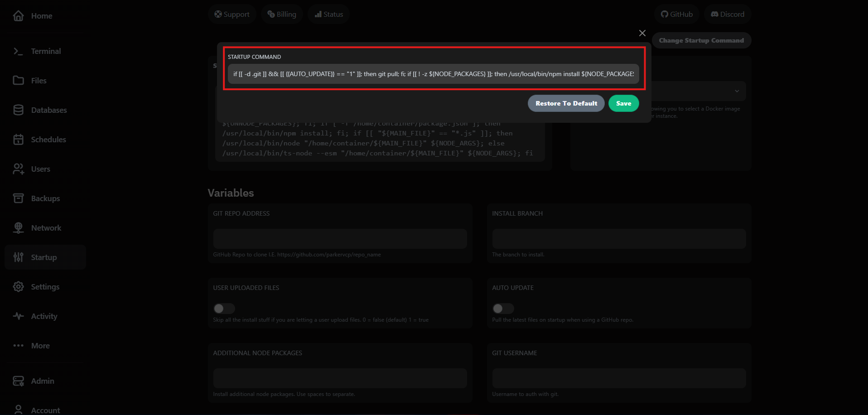868x415 pixels.
Task: Open the Billing page from the top bar
Action: [x=282, y=14]
